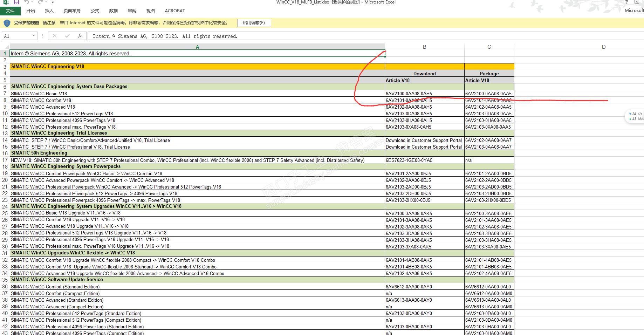Click the 启用编辑(E) Enable Editing button
The width and height of the screenshot is (644, 335).
click(254, 23)
